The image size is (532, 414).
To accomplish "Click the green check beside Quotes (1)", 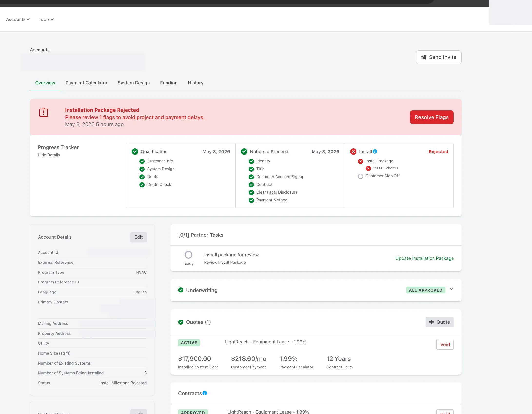I will (x=181, y=322).
